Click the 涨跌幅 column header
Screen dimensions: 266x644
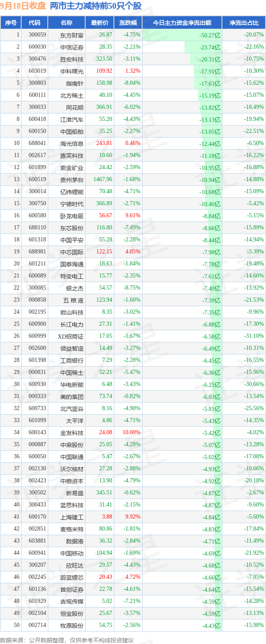tap(128, 23)
